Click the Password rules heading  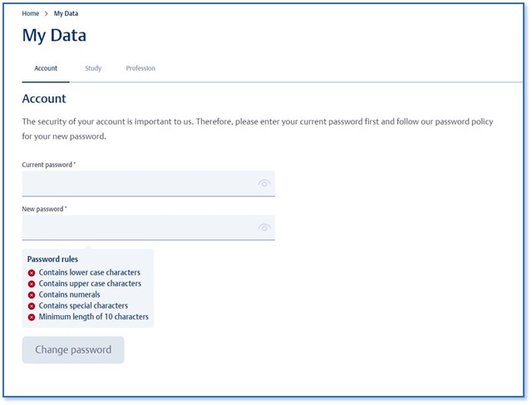pyautogui.click(x=52, y=259)
